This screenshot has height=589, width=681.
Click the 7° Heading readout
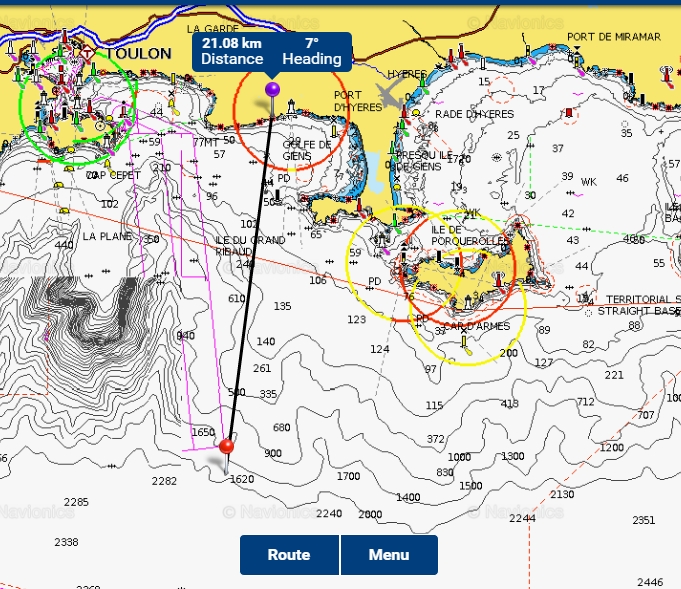click(x=311, y=52)
